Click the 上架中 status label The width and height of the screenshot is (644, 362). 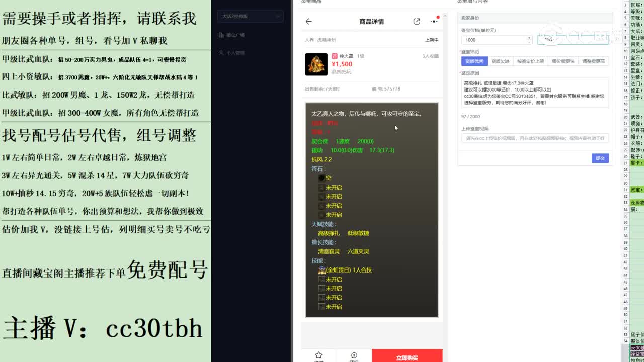(x=432, y=40)
